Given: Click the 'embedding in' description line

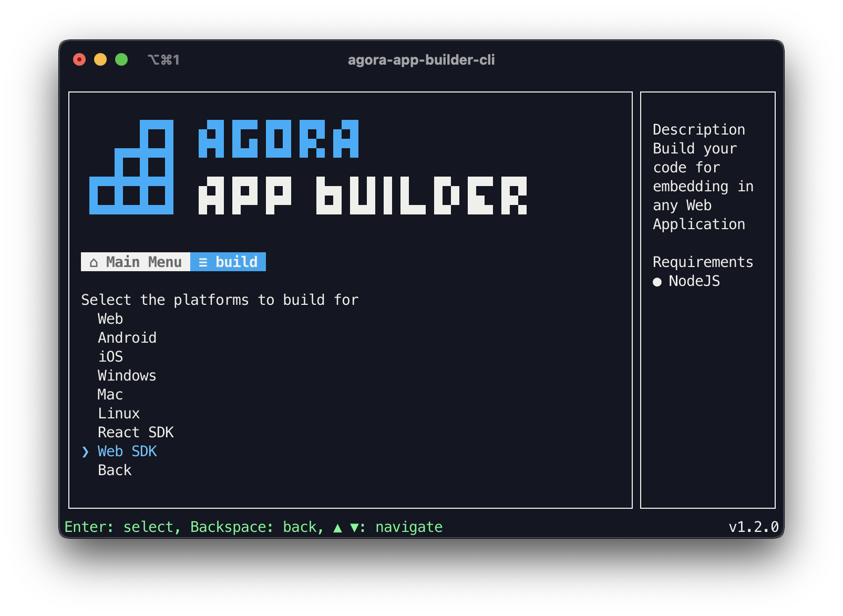Looking at the screenshot, I should click(x=703, y=187).
